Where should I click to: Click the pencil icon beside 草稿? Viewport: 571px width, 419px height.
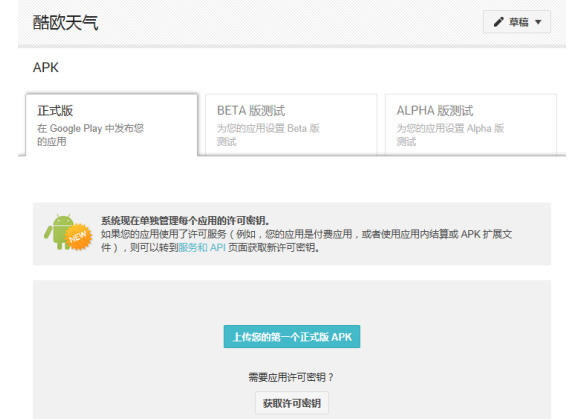point(499,22)
